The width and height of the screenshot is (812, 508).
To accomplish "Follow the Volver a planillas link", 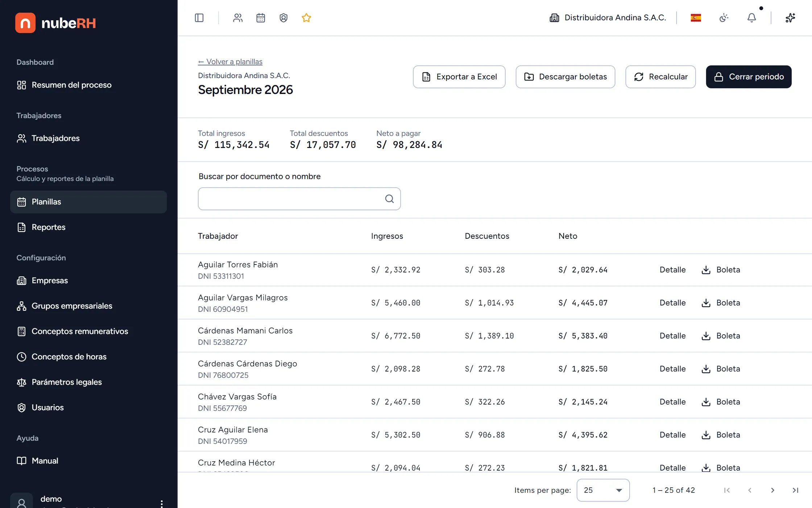I will click(230, 62).
